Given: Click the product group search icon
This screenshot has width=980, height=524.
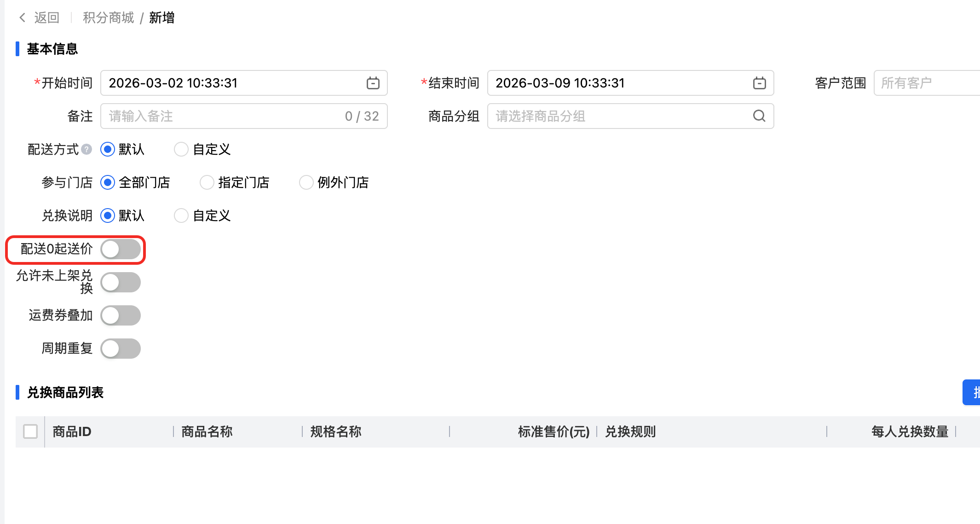Looking at the screenshot, I should (759, 116).
